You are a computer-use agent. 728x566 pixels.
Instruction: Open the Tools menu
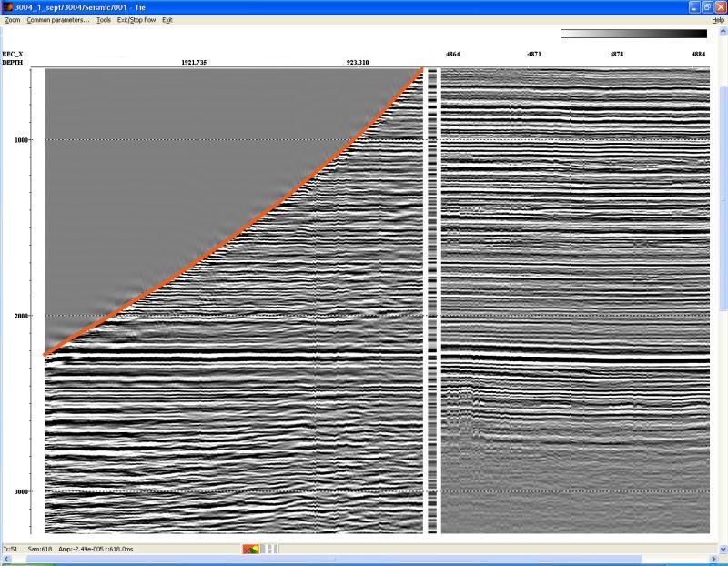click(x=104, y=20)
